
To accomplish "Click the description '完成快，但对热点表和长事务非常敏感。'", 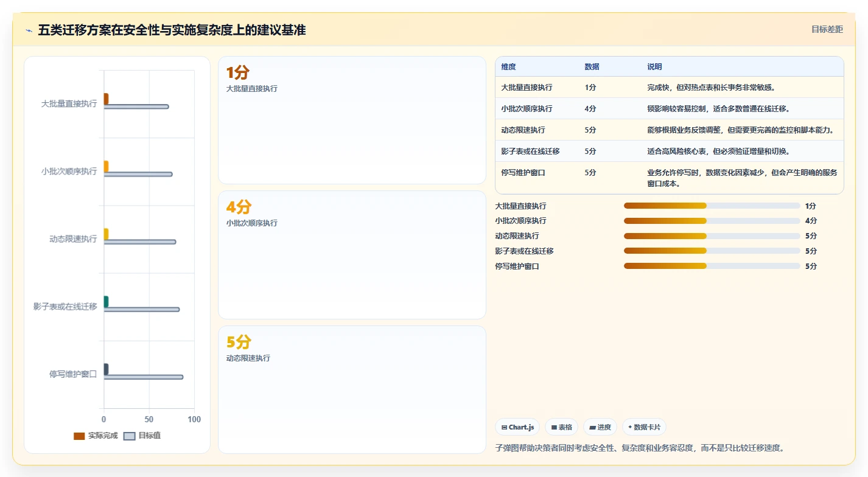I will click(711, 88).
